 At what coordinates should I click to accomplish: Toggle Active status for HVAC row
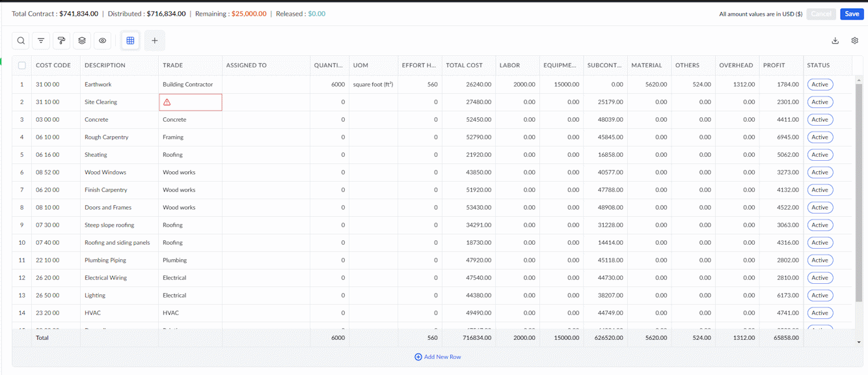[820, 313]
